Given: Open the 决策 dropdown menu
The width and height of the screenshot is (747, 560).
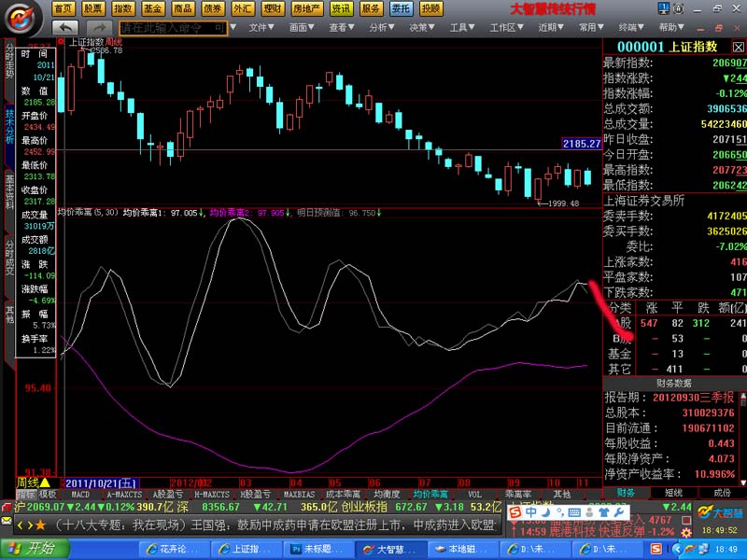Looking at the screenshot, I should click(422, 28).
